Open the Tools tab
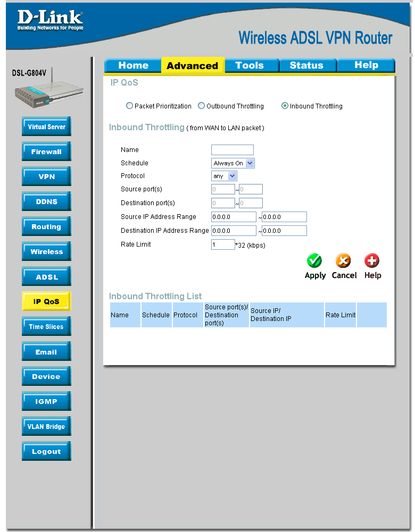This screenshot has height=532, width=415. (x=252, y=65)
